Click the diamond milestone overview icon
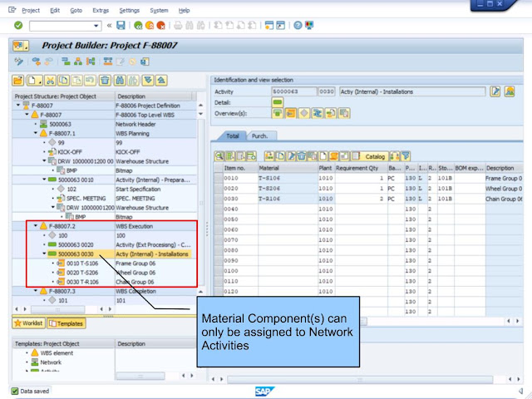The height and width of the screenshot is (399, 532). (303, 113)
